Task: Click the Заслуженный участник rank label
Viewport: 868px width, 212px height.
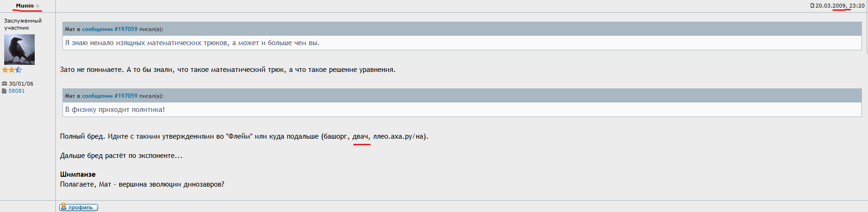Action: [x=23, y=24]
